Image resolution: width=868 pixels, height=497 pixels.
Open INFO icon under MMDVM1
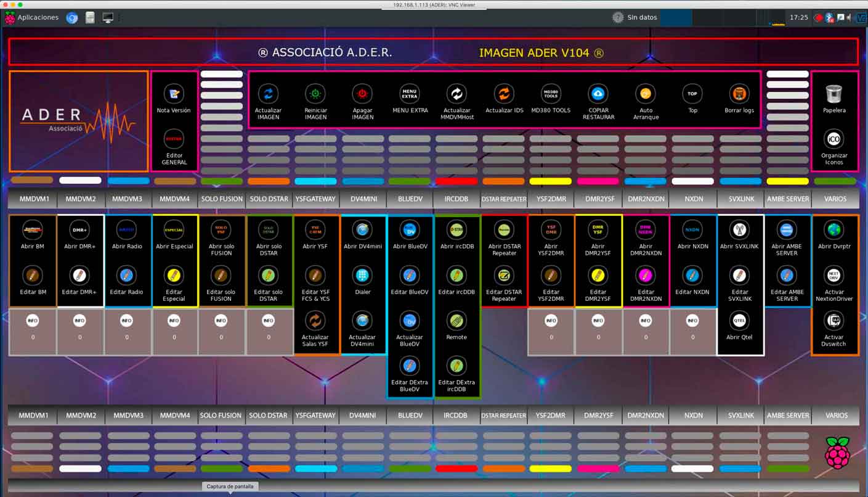[x=33, y=321]
